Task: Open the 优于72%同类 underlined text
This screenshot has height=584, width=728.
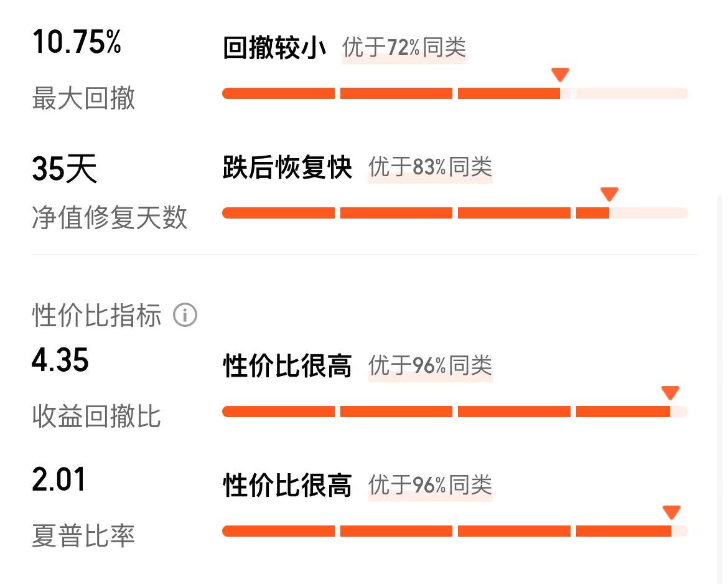Action: click(x=404, y=48)
